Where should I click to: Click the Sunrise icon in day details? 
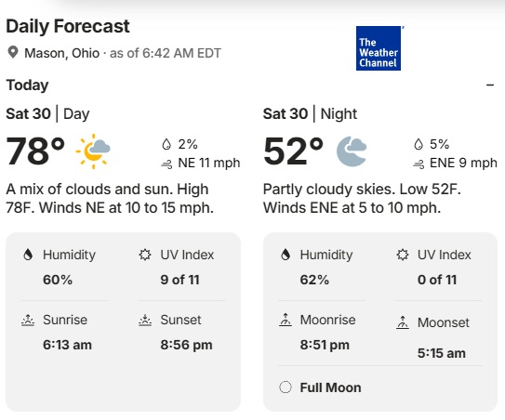pyautogui.click(x=28, y=320)
